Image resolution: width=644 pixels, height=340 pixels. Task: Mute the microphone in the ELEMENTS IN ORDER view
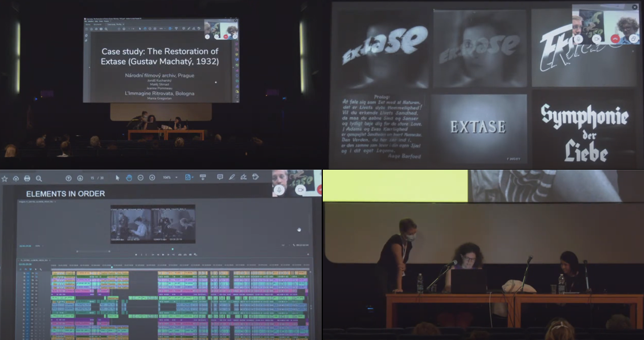[279, 190]
